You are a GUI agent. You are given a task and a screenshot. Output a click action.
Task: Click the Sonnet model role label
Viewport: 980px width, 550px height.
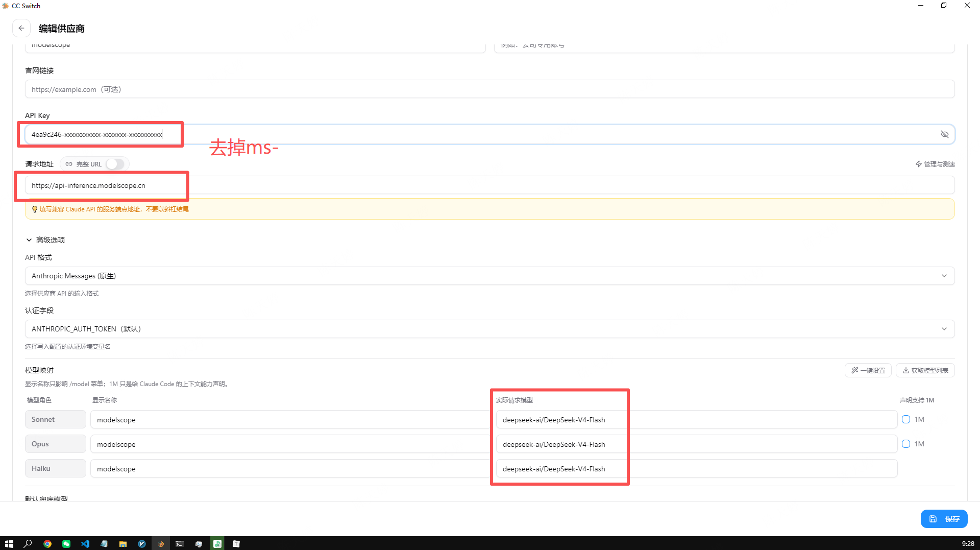pyautogui.click(x=55, y=419)
